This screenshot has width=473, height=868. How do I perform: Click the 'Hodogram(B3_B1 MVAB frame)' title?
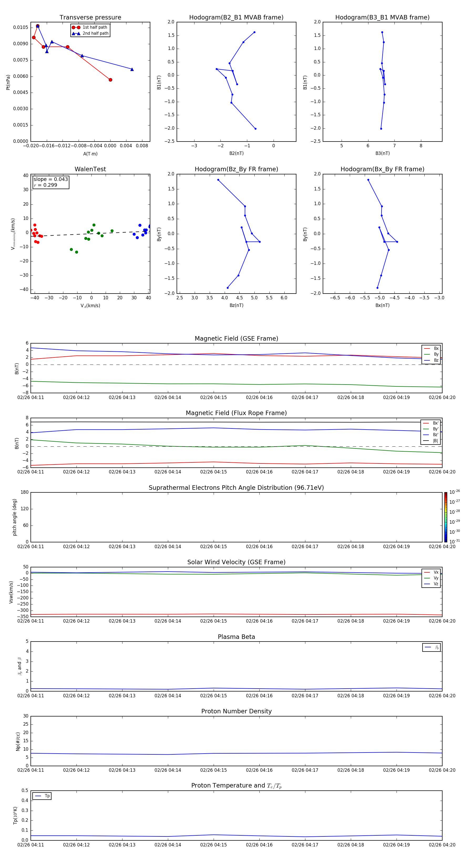(x=382, y=18)
